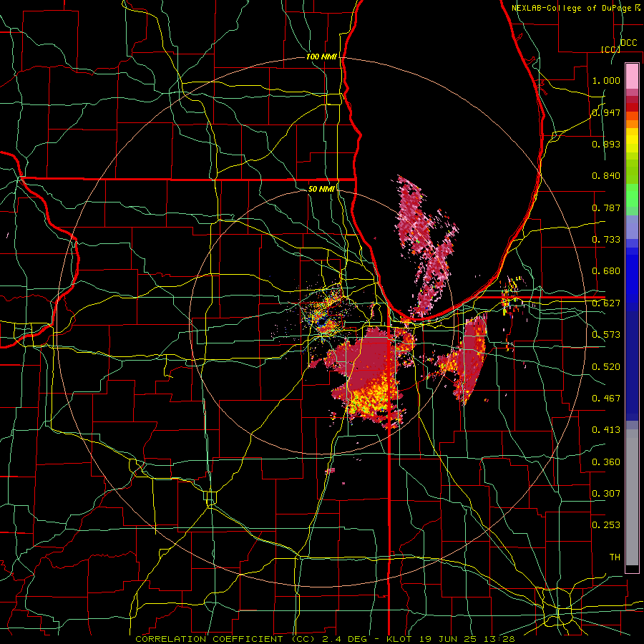The image size is (644, 644).
Task: Pick the bright green swatch in color bar
Action: [x=632, y=195]
